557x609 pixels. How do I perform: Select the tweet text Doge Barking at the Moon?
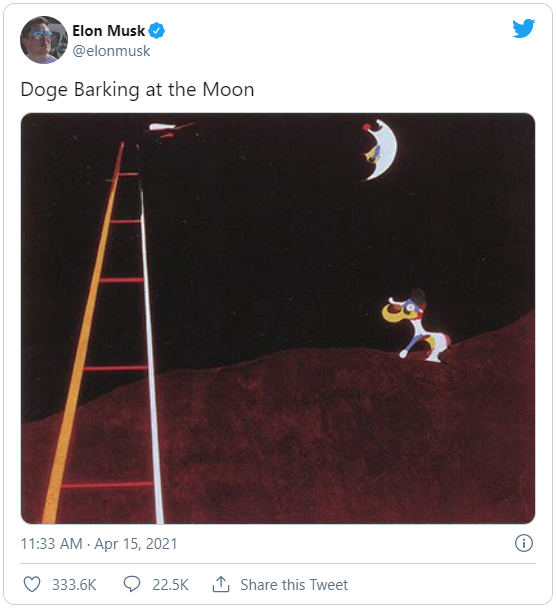138,89
